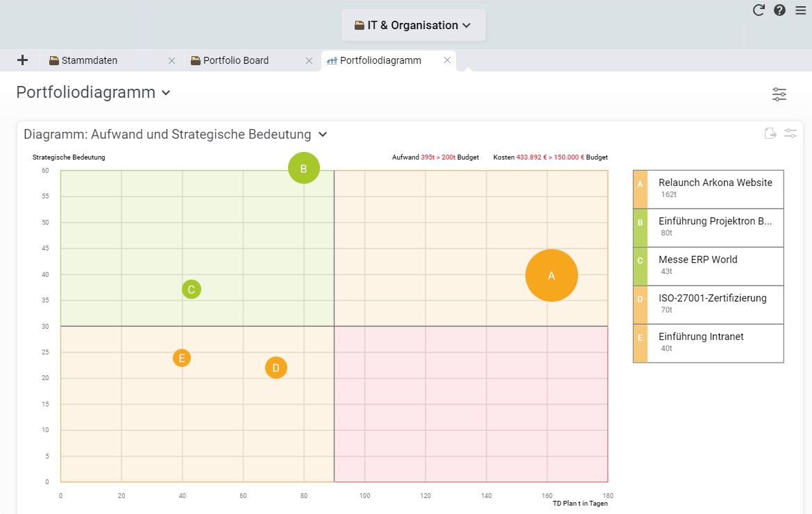Click bubble B at the chart top
The image size is (812, 514).
point(303,168)
